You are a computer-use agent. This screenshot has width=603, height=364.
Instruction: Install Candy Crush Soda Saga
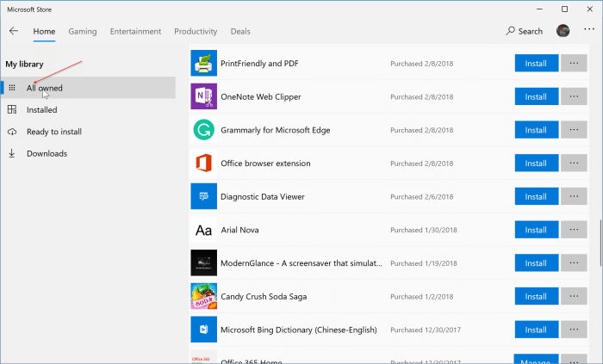click(537, 296)
